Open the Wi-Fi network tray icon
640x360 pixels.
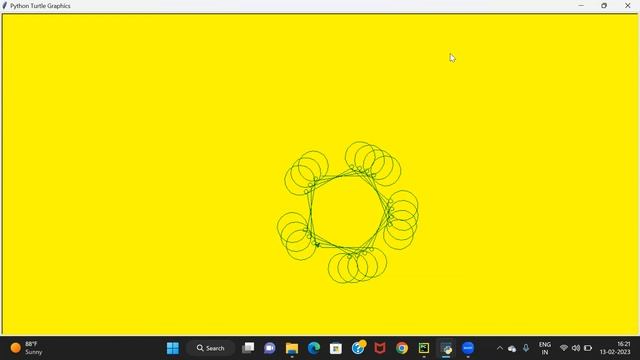(564, 348)
